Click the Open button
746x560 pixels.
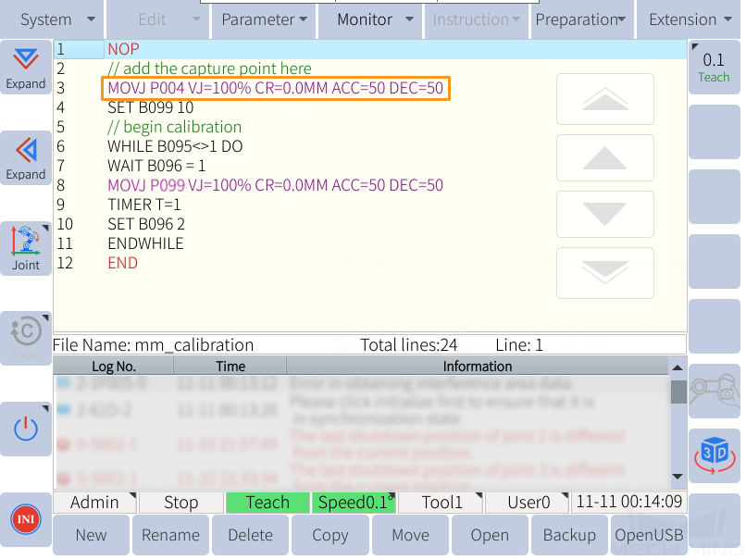pos(490,535)
